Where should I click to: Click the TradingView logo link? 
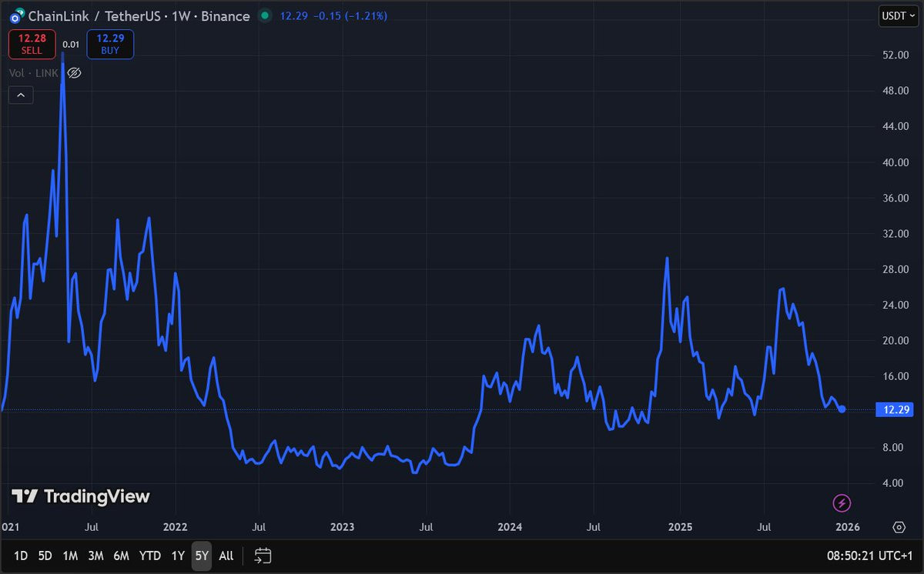(x=81, y=496)
